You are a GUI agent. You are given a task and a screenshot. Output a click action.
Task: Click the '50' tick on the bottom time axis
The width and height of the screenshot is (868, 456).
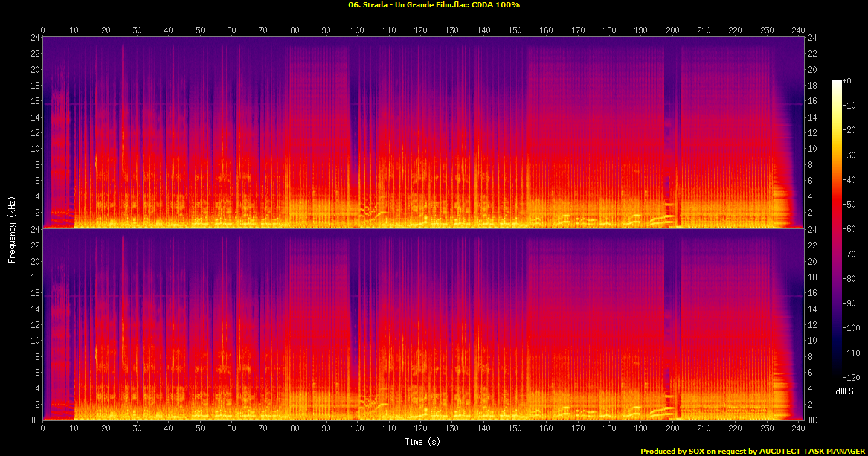point(200,428)
